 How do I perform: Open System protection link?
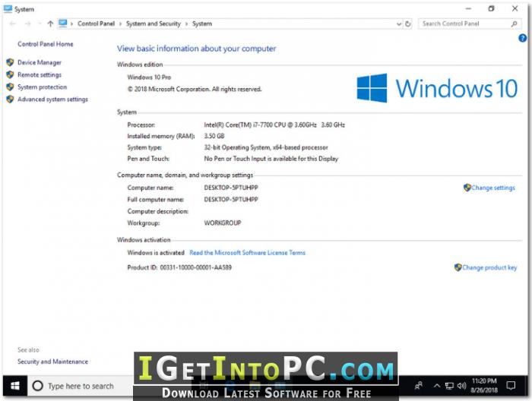(42, 87)
